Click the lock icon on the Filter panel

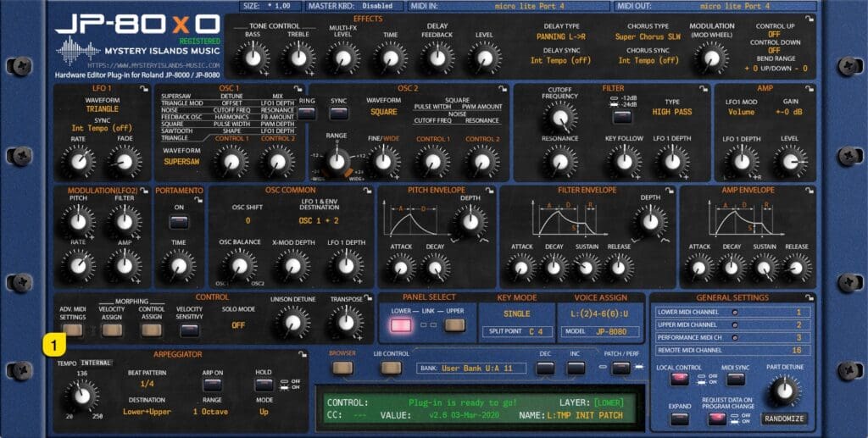click(x=704, y=88)
